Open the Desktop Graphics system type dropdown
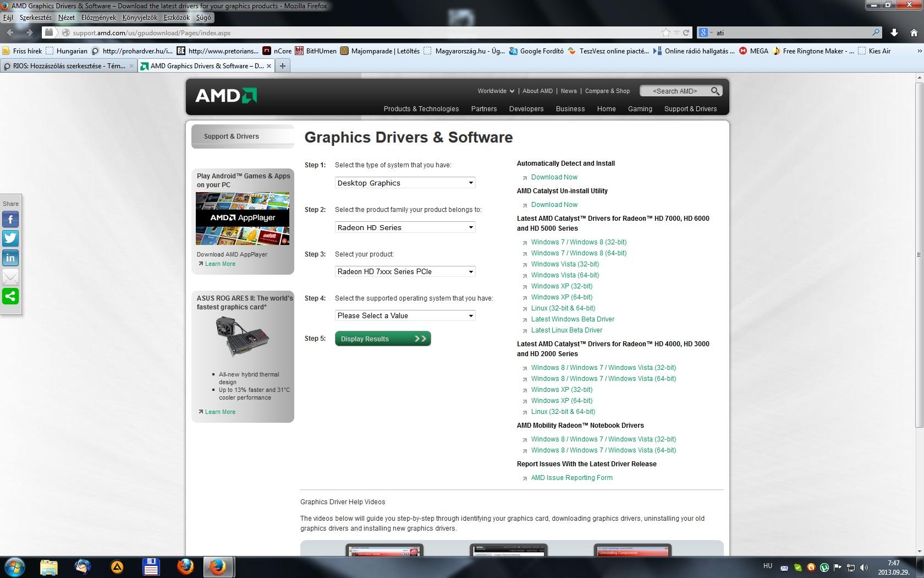Screen dimensions: 924x578 405,183
